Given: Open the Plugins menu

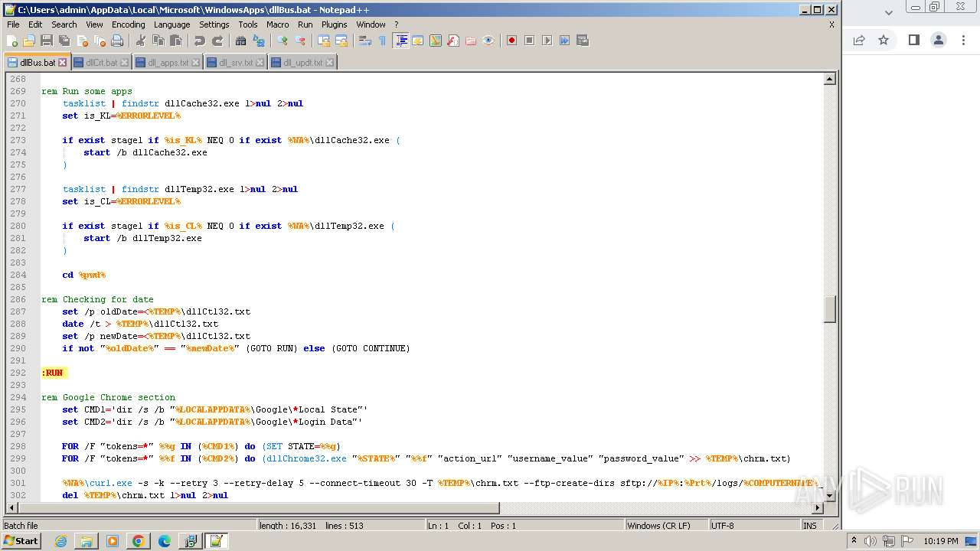Looking at the screenshot, I should pyautogui.click(x=334, y=24).
